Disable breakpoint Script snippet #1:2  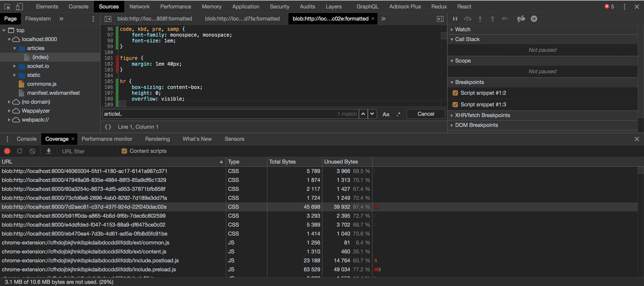click(x=455, y=93)
